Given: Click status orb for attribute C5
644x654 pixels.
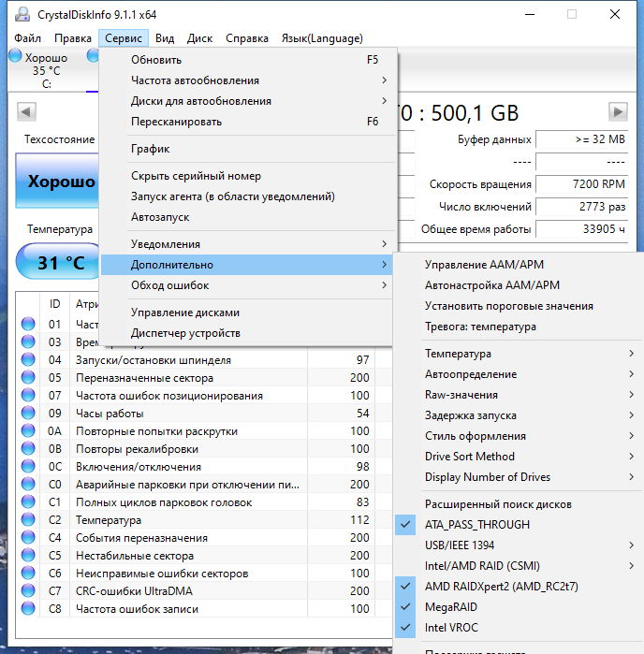Looking at the screenshot, I should tap(28, 556).
